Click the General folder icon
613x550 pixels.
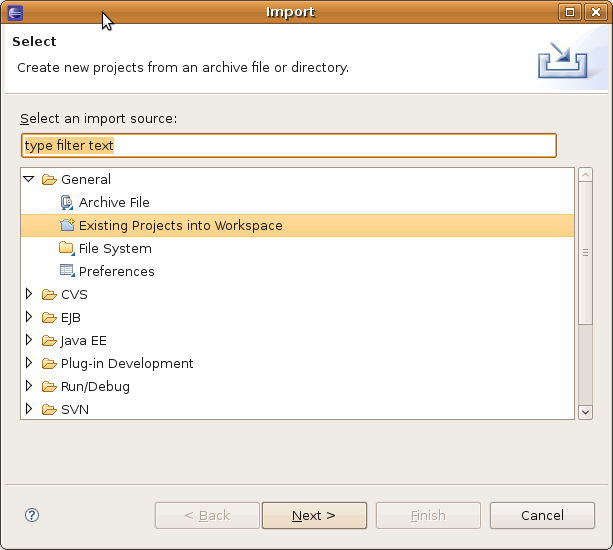pos(49,179)
